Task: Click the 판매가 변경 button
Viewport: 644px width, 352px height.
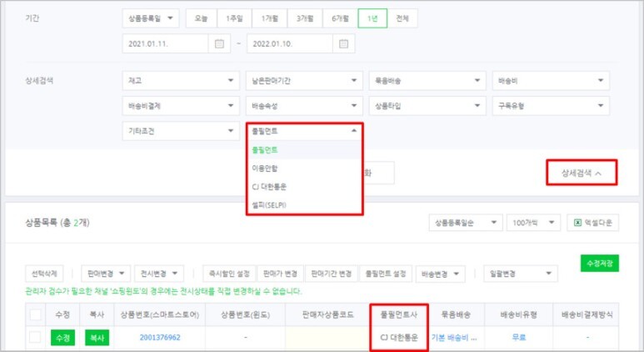Action: point(280,274)
